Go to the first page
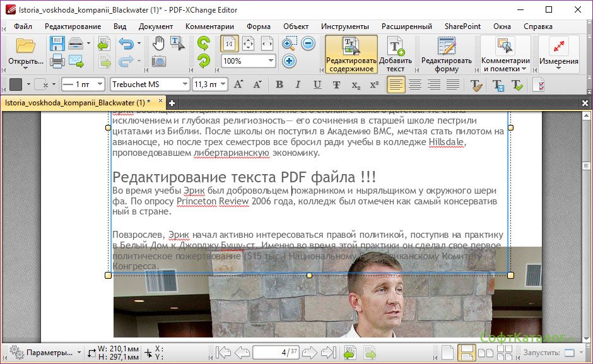The width and height of the screenshot is (593, 364). pos(223,353)
